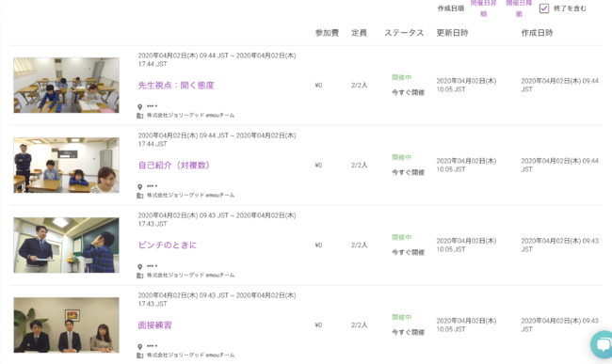Sort by 開催日昇順 link
Image resolution: width=612 pixels, height=364 pixels.
[x=483, y=8]
